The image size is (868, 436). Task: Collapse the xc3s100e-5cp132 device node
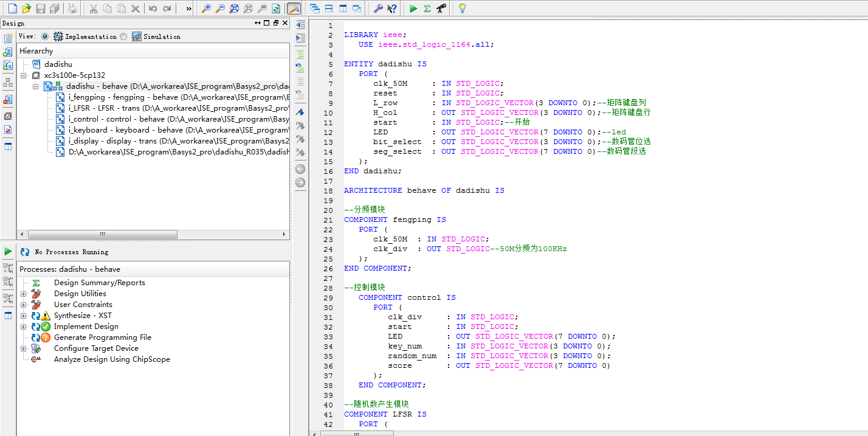(24, 75)
